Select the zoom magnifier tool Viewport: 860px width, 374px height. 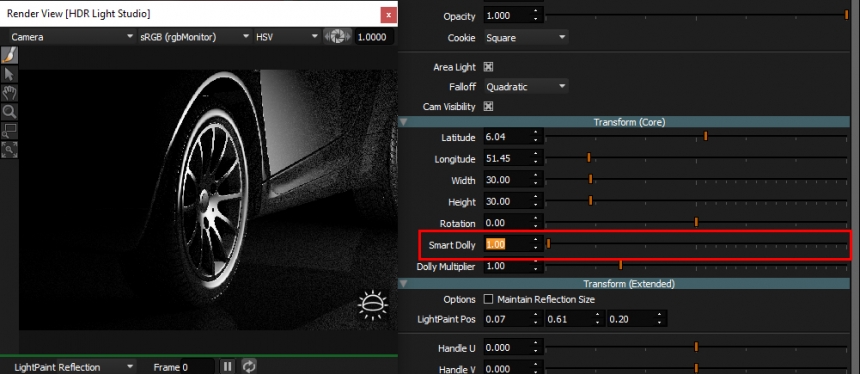click(x=9, y=112)
